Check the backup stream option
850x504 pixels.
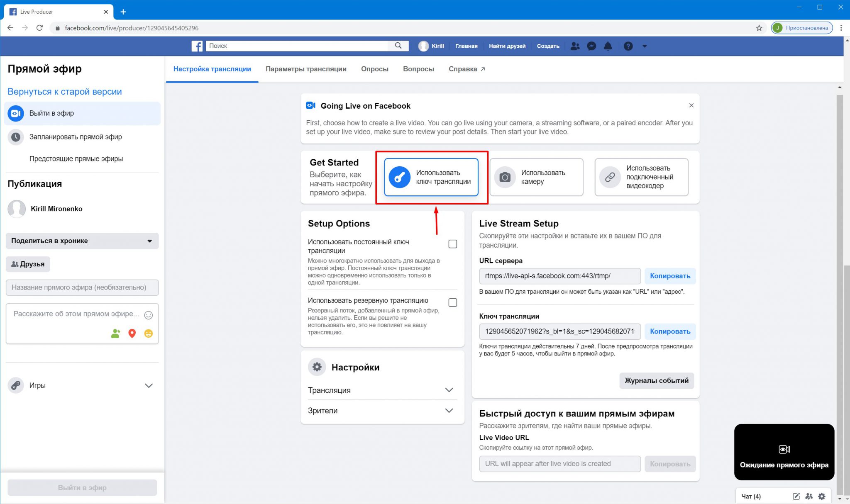pyautogui.click(x=452, y=302)
